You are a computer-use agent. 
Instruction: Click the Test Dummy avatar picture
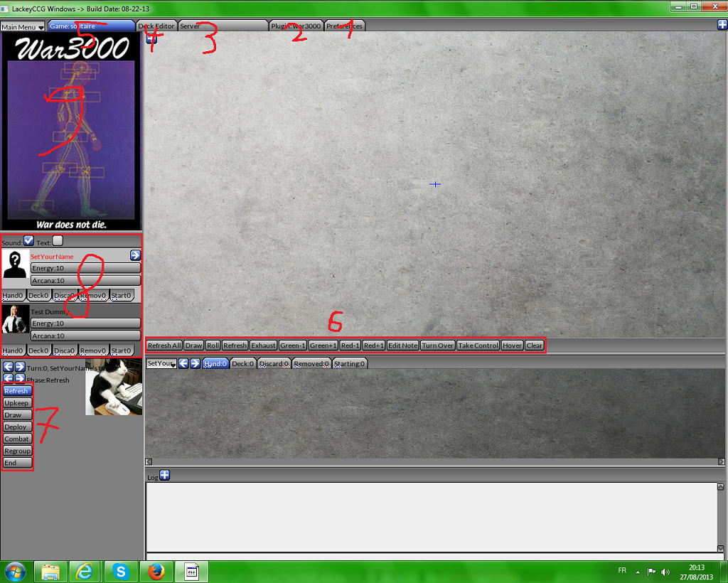click(x=15, y=319)
